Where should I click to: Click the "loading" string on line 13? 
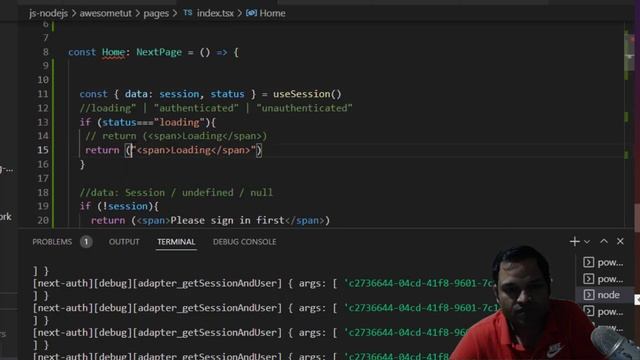[x=179, y=122]
